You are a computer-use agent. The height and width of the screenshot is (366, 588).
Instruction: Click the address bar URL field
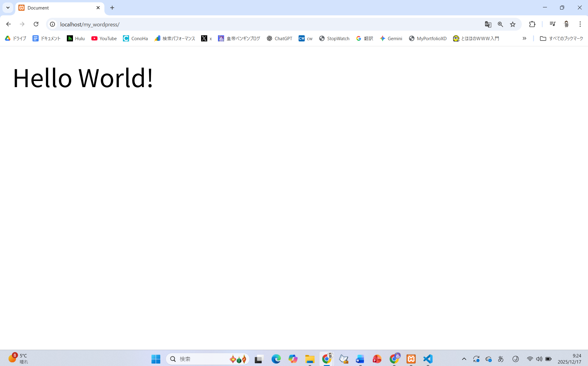point(245,24)
